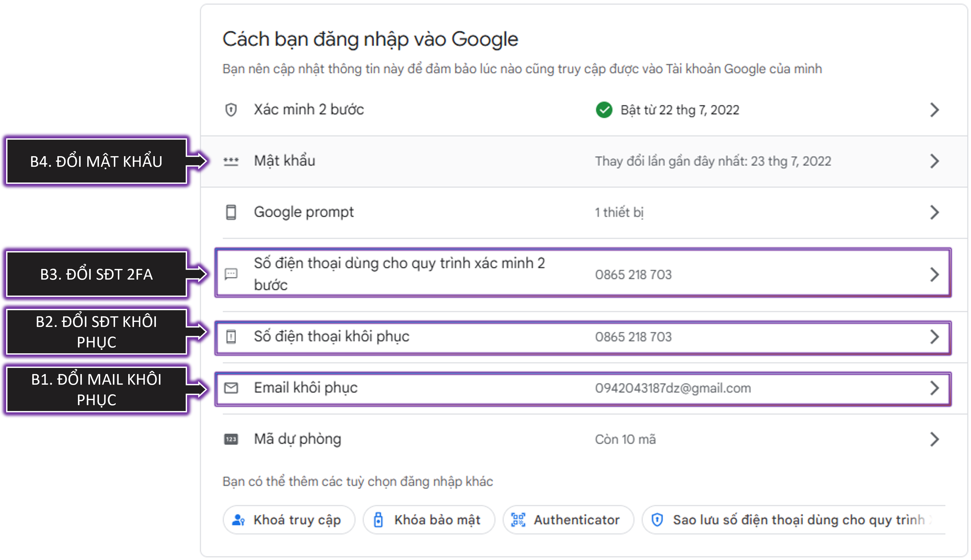971x560 pixels.
Task: Select Số điện thoại dùng cho quy trình xác minh 2 bước
Action: point(400,274)
